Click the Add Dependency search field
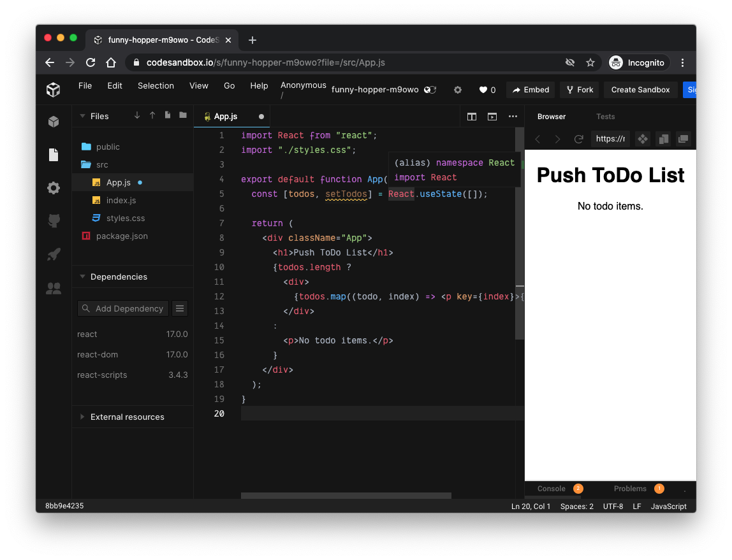Viewport: 732px width, 560px height. click(x=123, y=309)
